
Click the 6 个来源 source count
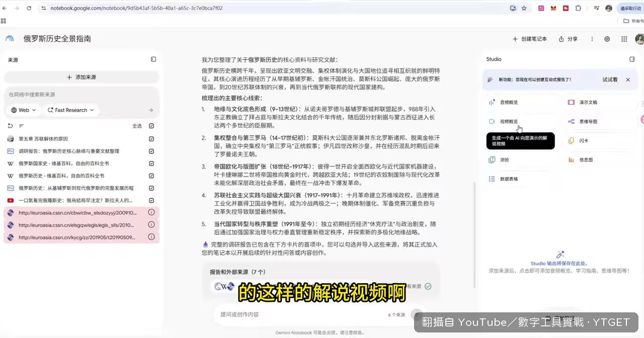click(396, 315)
